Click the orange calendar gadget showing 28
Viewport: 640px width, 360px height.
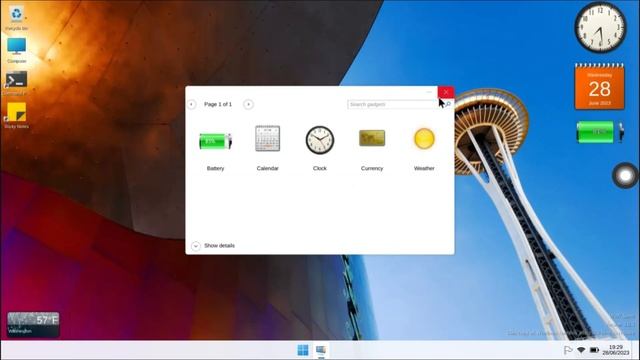[600, 86]
